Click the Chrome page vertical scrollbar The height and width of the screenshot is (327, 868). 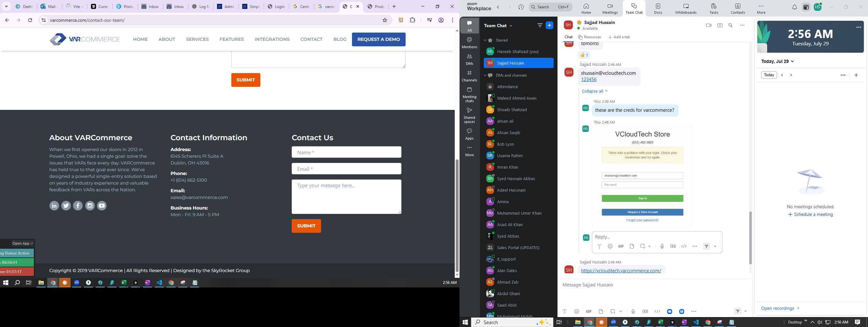pyautogui.click(x=457, y=216)
